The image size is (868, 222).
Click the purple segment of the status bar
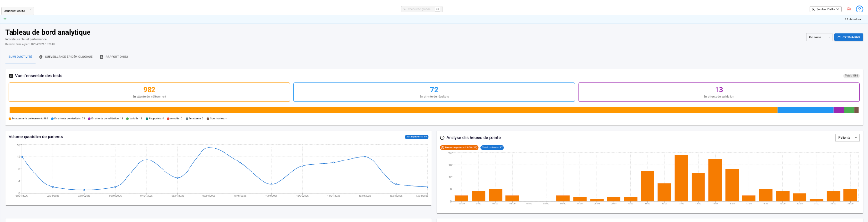(x=839, y=110)
